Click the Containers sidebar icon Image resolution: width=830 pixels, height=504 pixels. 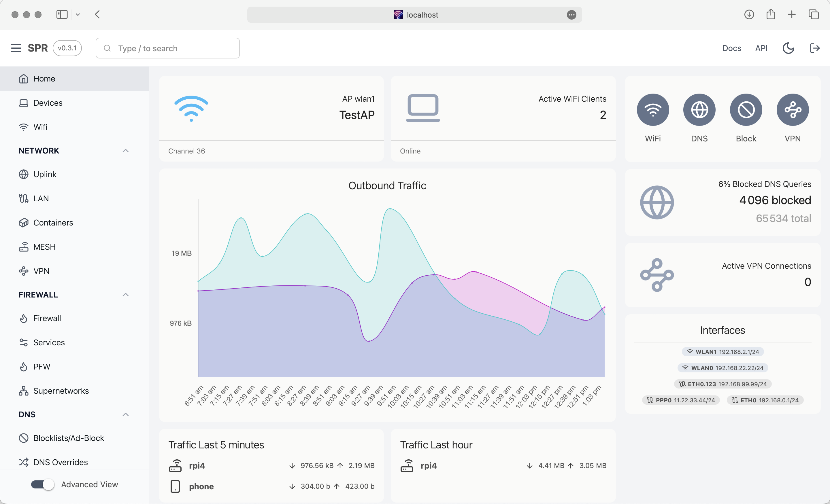click(23, 223)
